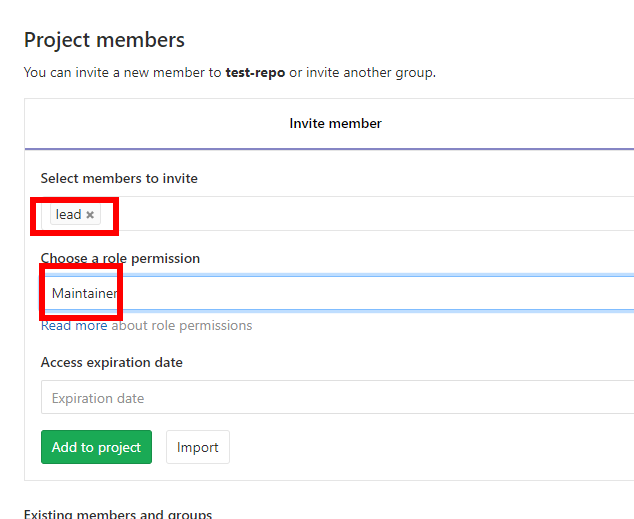The height and width of the screenshot is (519, 634).
Task: Click the 'Access expiration date' label
Action: coord(112,363)
